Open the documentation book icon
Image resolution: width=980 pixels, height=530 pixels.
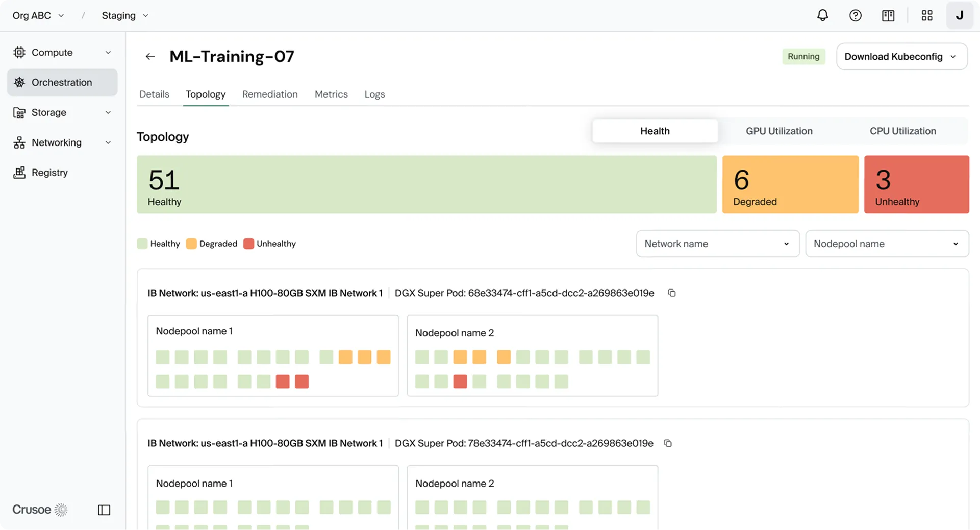[888, 15]
